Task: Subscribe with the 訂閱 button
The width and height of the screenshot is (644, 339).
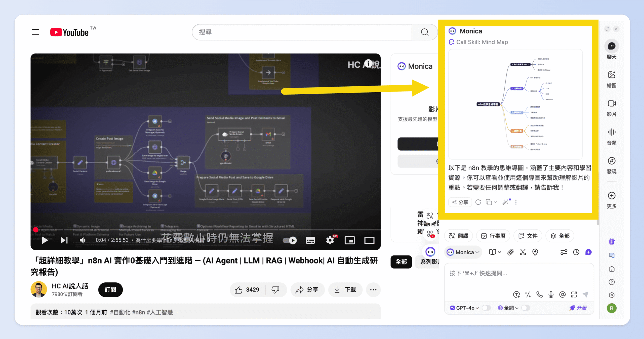Action: pyautogui.click(x=110, y=290)
